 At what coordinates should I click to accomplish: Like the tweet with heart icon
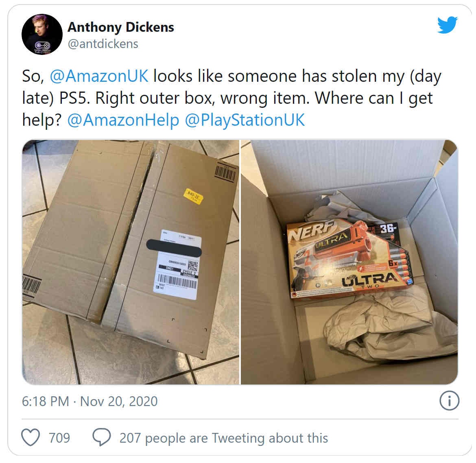pyautogui.click(x=31, y=437)
